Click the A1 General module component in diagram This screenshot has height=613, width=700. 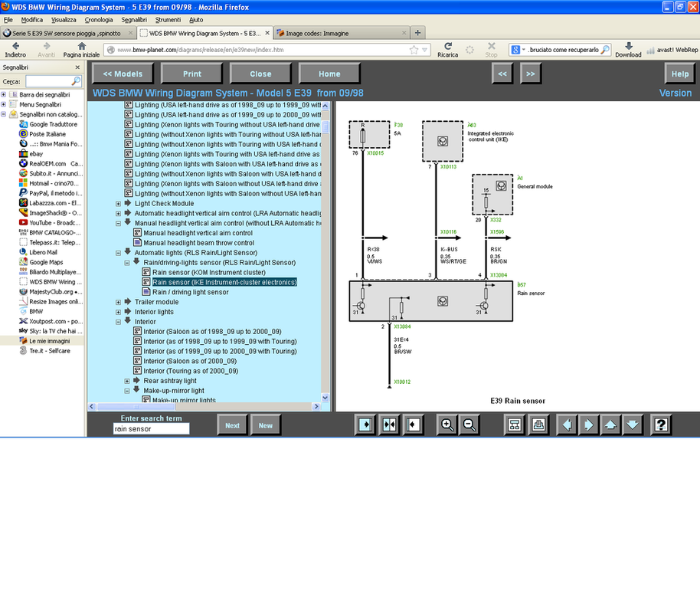tap(492, 195)
